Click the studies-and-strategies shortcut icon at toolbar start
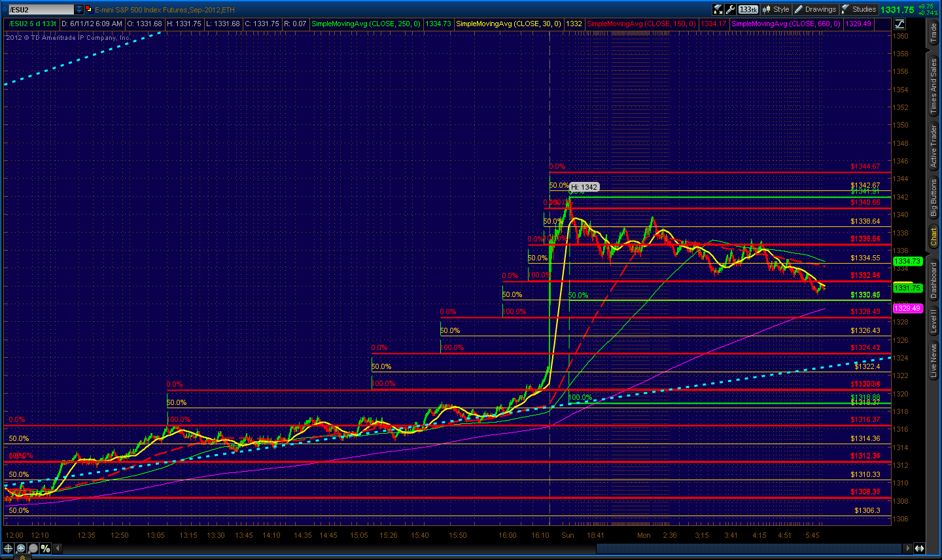This screenshot has width=942, height=560. pyautogui.click(x=718, y=9)
